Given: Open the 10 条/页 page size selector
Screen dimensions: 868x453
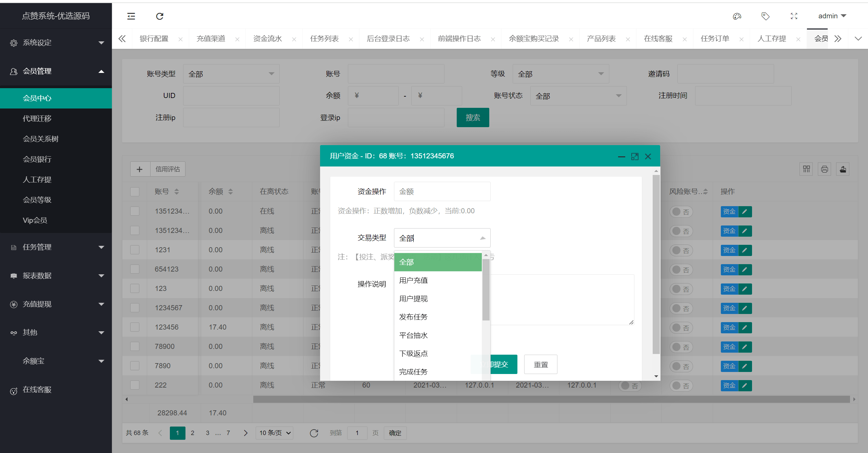Looking at the screenshot, I should (275, 433).
